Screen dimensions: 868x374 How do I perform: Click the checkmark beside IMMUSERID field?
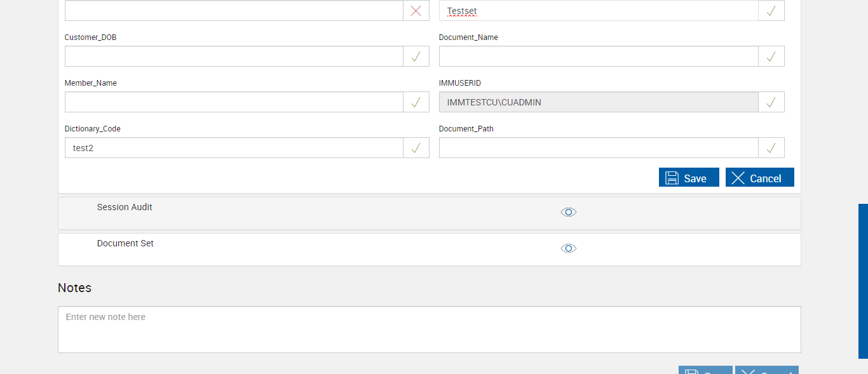tap(771, 102)
